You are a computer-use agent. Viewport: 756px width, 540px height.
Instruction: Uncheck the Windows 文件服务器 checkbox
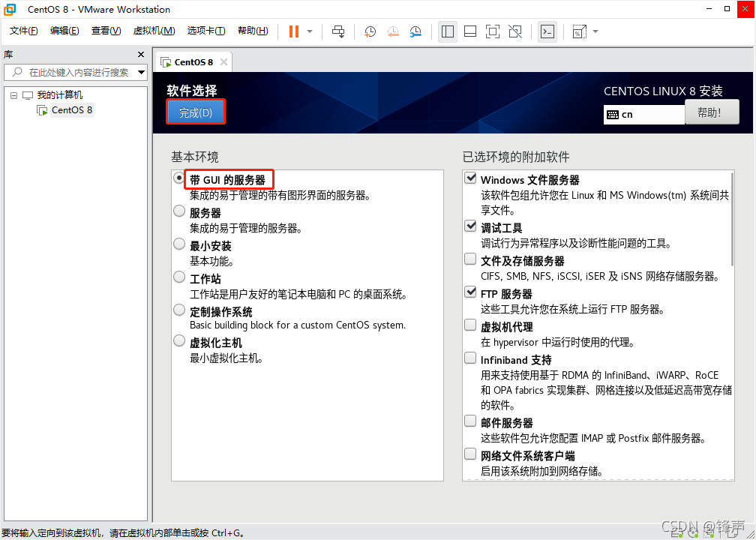click(470, 178)
